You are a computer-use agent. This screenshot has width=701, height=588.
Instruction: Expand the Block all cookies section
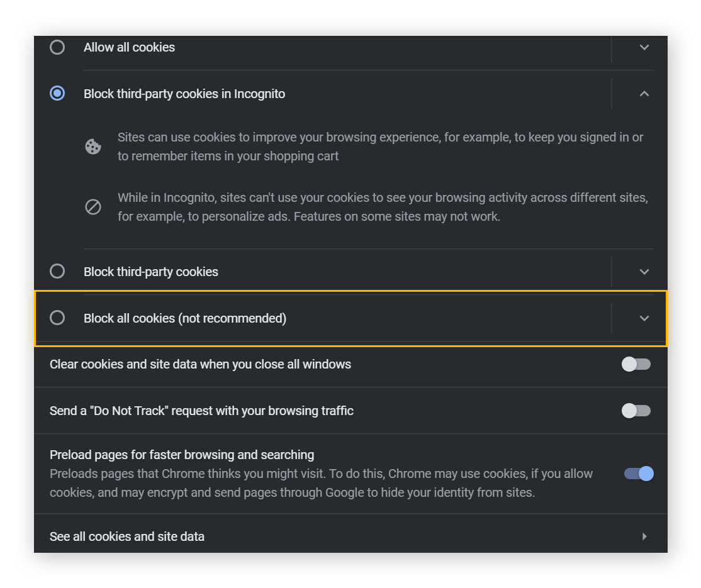pyautogui.click(x=644, y=318)
